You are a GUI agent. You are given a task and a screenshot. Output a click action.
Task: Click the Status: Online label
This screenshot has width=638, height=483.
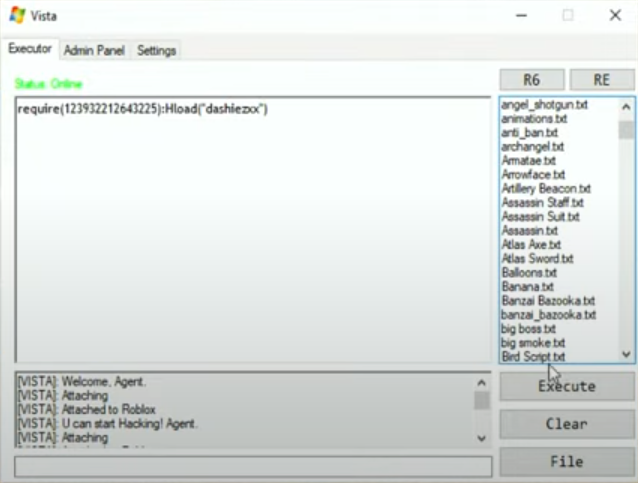[x=48, y=84]
